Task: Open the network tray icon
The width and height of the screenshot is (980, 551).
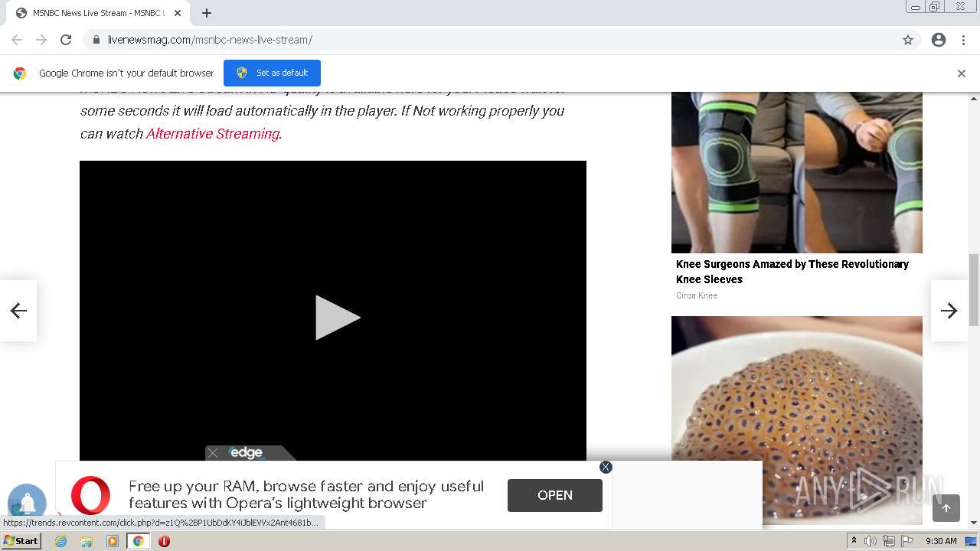Action: [889, 541]
